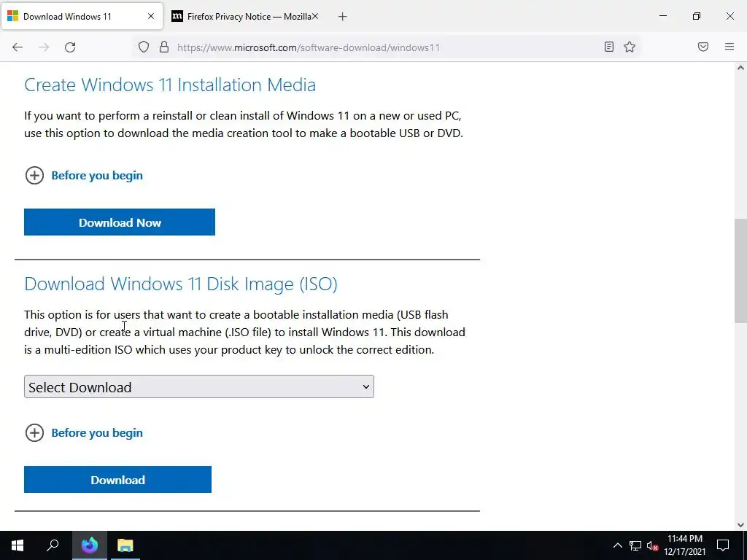The height and width of the screenshot is (560, 747).
Task: Open the network status tray icon
Action: (635, 545)
